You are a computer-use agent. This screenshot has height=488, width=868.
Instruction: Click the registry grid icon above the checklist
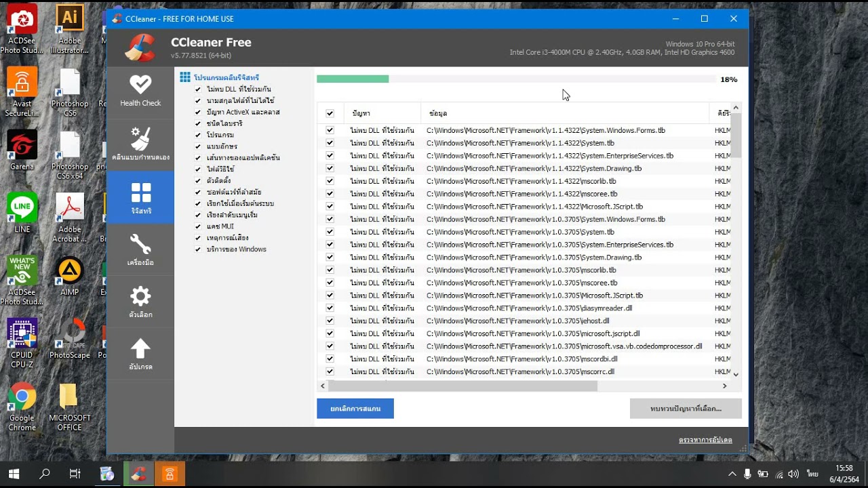click(x=185, y=77)
